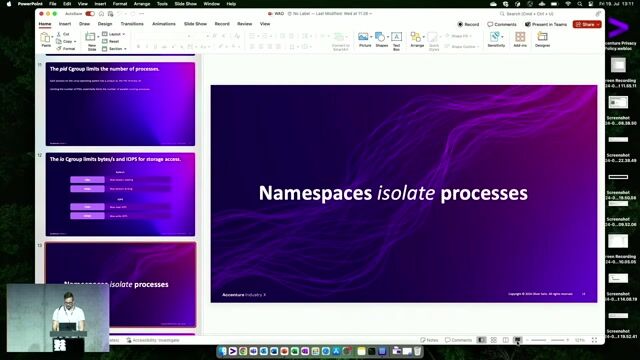Open the Draw ribbon tab
The height and width of the screenshot is (360, 640).
84,24
